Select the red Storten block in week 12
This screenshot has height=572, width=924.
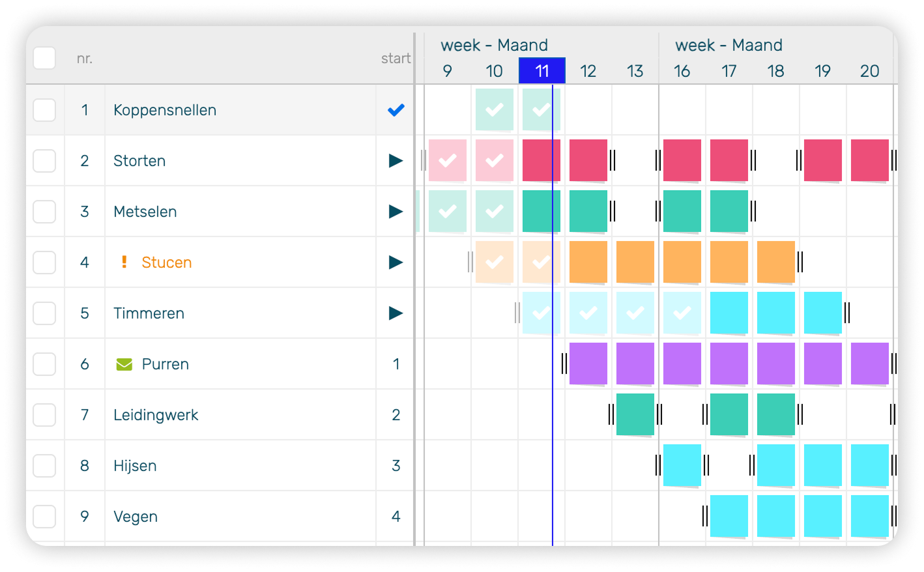[588, 160]
